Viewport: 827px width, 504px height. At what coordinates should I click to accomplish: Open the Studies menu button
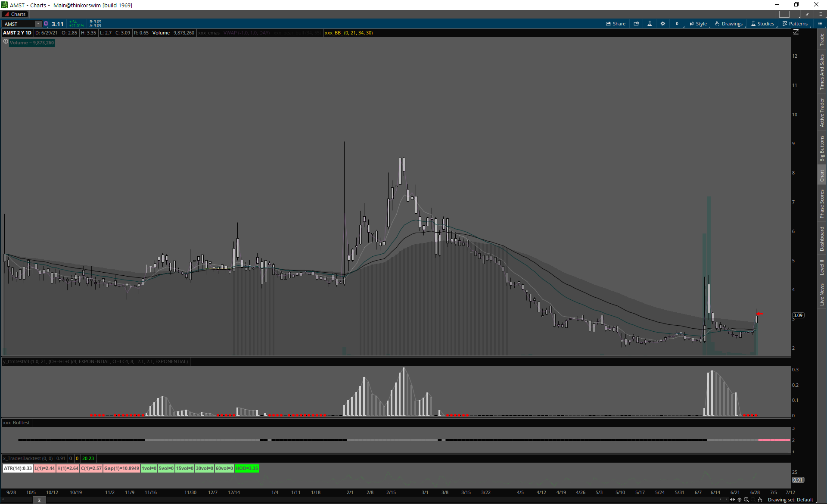pos(763,24)
